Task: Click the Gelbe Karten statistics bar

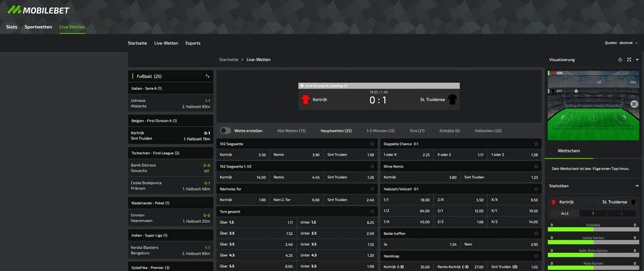Action: click(593, 242)
